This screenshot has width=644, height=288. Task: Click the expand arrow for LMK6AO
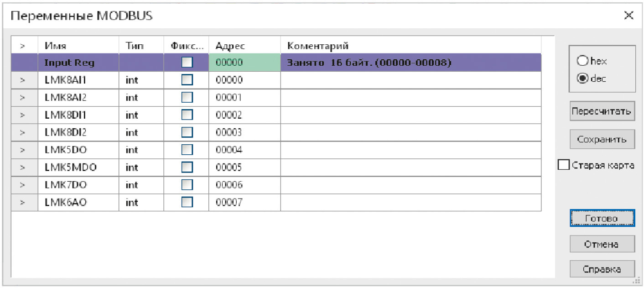[23, 203]
